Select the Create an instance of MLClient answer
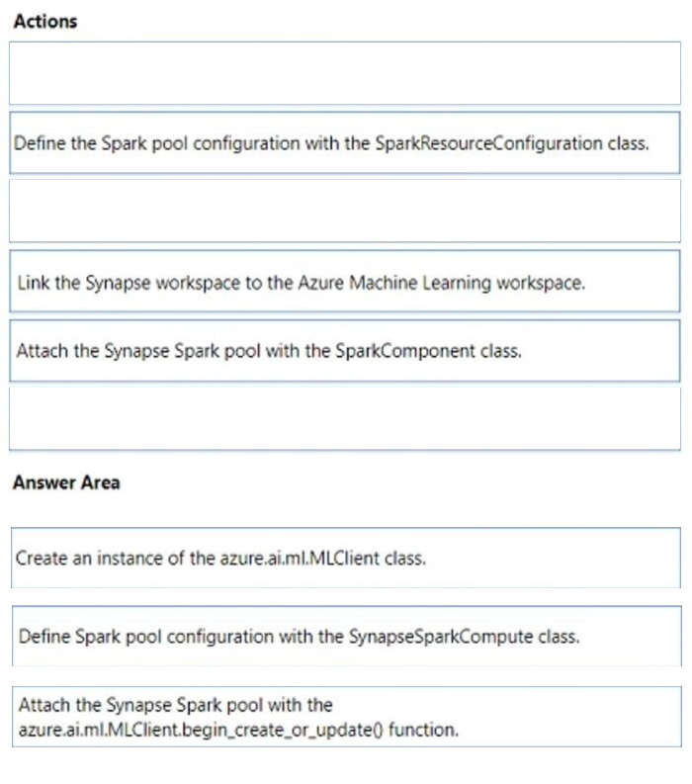Screen dimensions: 692x784 (346, 558)
